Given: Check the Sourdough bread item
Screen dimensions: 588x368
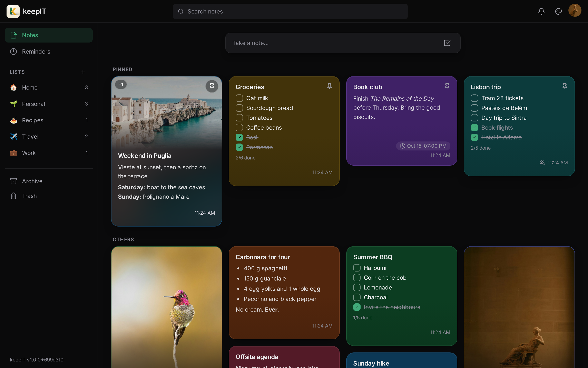Looking at the screenshot, I should [x=239, y=108].
